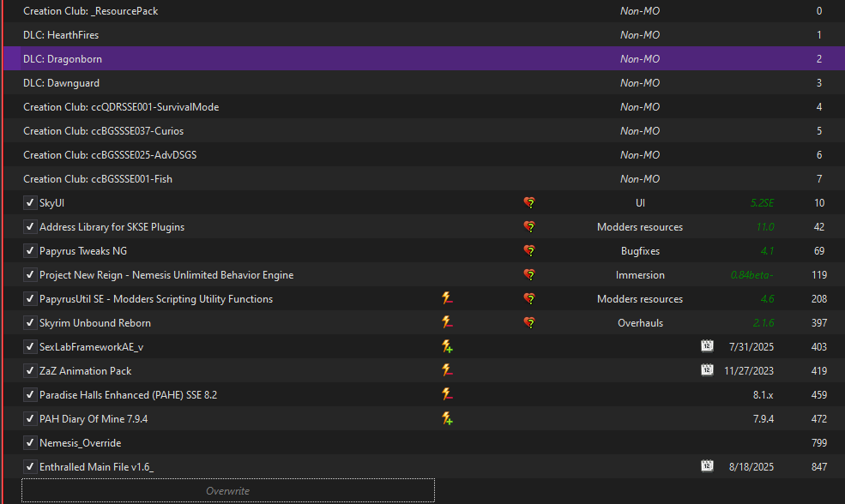Image resolution: width=845 pixels, height=504 pixels.
Task: Click Skyrim Unbound Reborn mod name
Action: [95, 323]
